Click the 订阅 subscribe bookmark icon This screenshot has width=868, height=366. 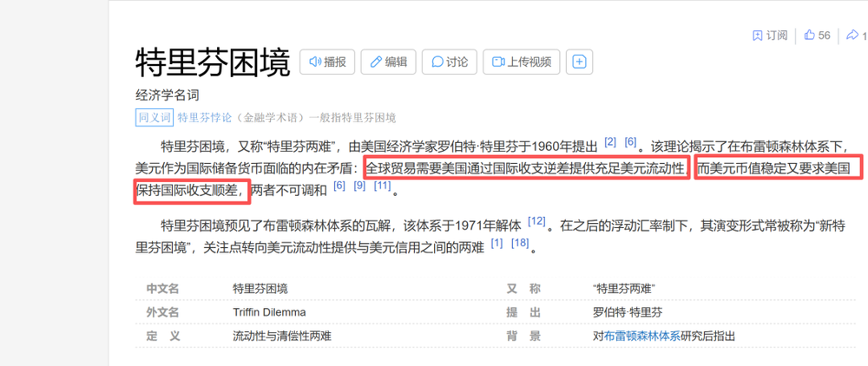coord(769,36)
